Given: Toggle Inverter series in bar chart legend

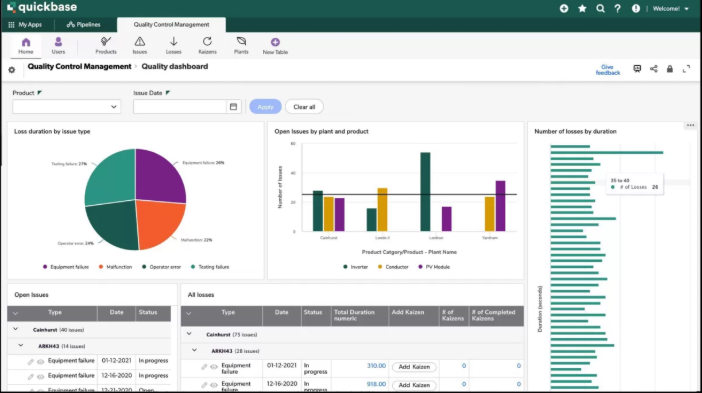Looking at the screenshot, I should tap(355, 267).
